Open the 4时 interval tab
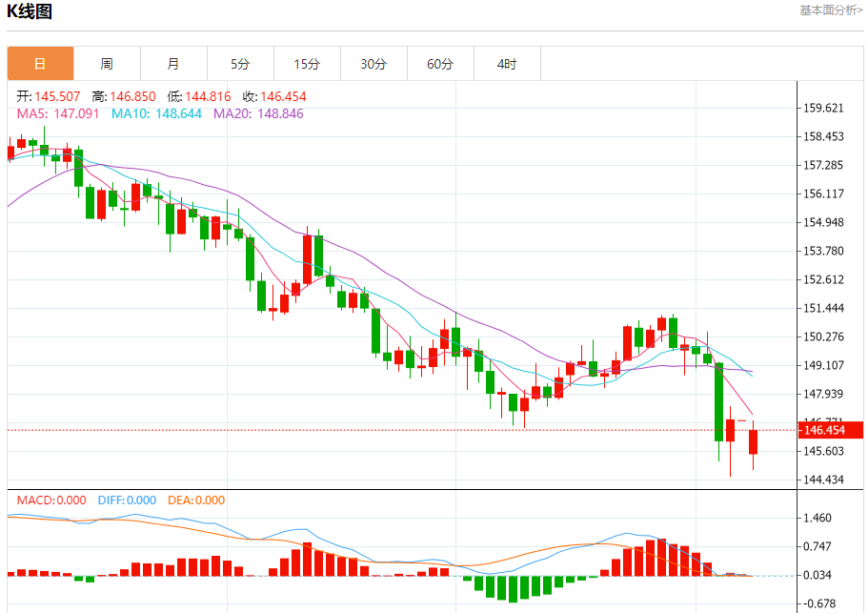Image resolution: width=868 pixels, height=613 pixels. (507, 64)
